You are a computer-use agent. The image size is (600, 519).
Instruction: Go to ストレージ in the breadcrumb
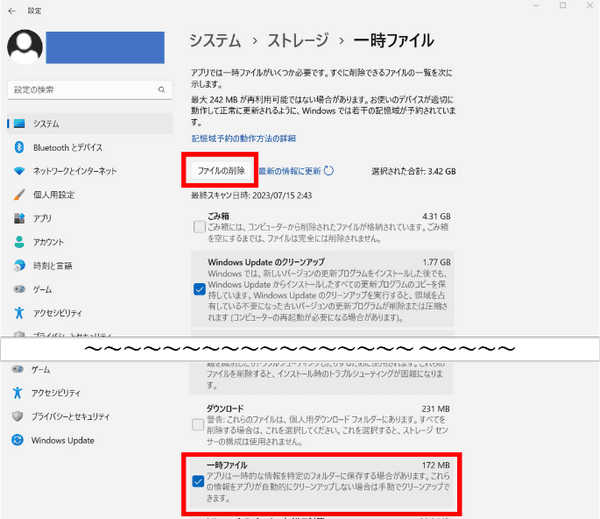click(x=298, y=41)
